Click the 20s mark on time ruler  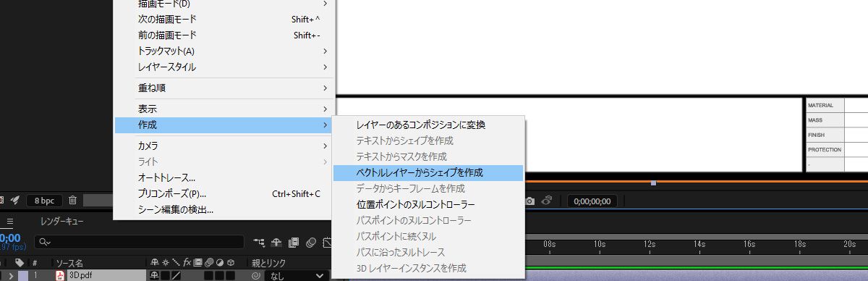(850, 244)
